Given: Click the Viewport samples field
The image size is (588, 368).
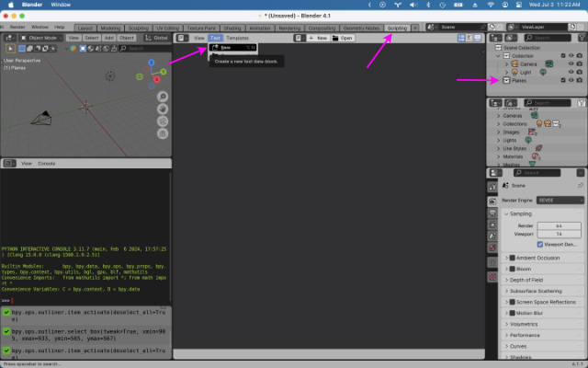Looking at the screenshot, I should (560, 234).
